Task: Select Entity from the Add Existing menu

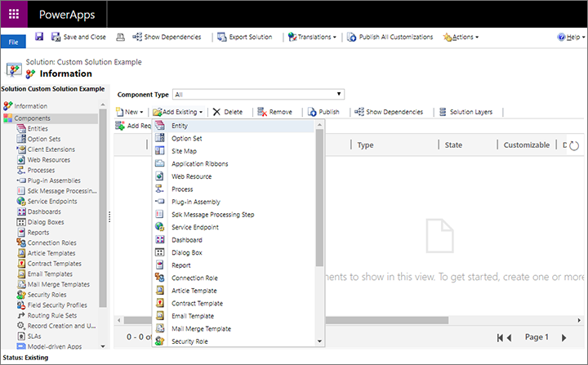Action: [x=233, y=126]
